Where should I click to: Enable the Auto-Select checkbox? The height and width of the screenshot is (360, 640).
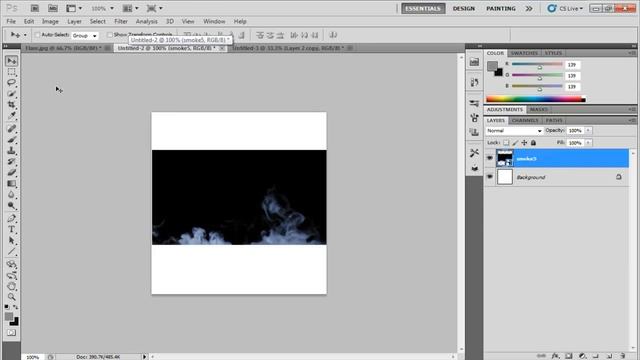38,35
